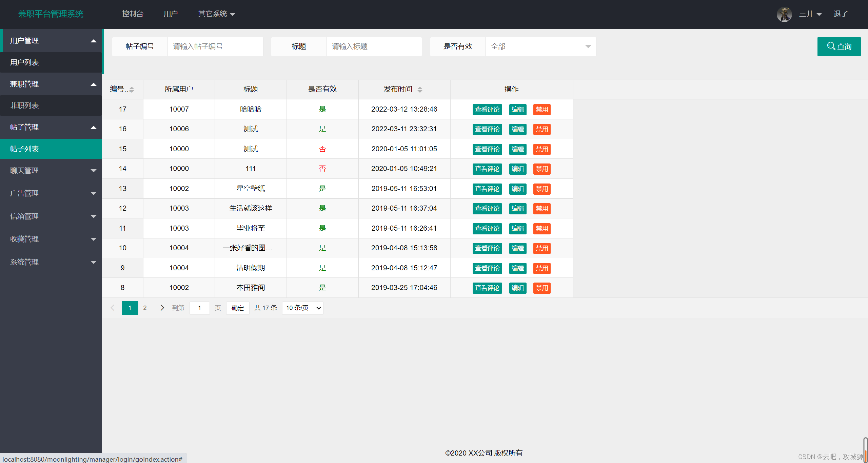
Task: Click the search icon on 查询 button
Action: coord(831,46)
